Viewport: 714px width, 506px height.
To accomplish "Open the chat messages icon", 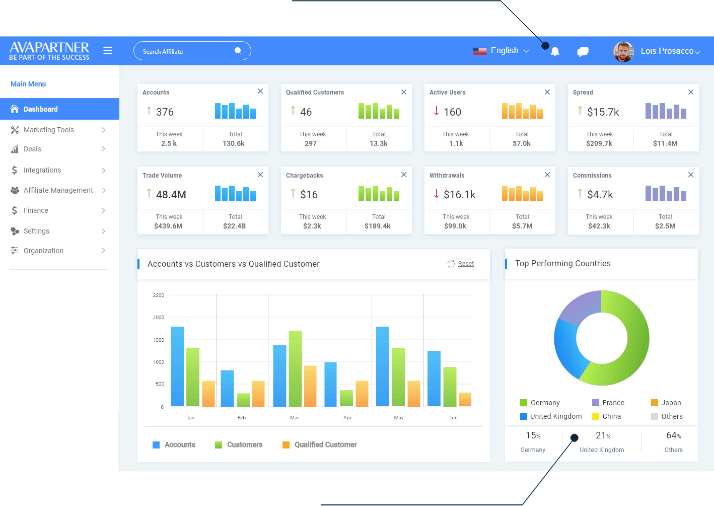I will point(583,51).
